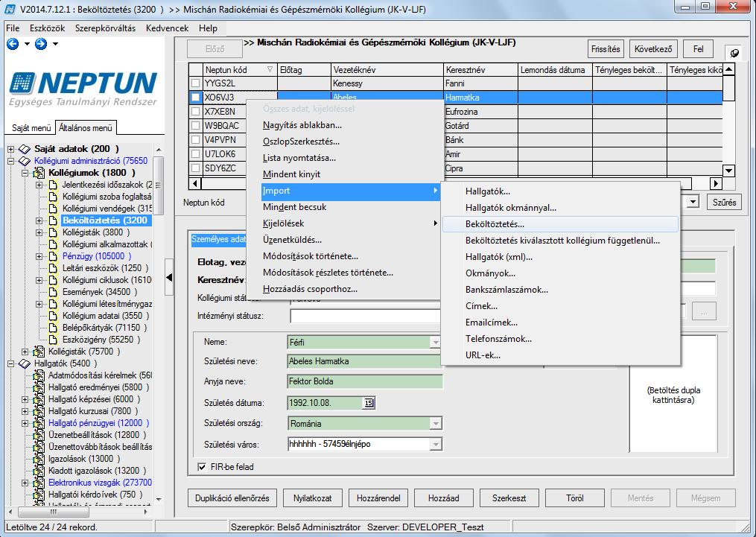
Task: Open the forward arrow history dropdown
Action: coord(55,44)
